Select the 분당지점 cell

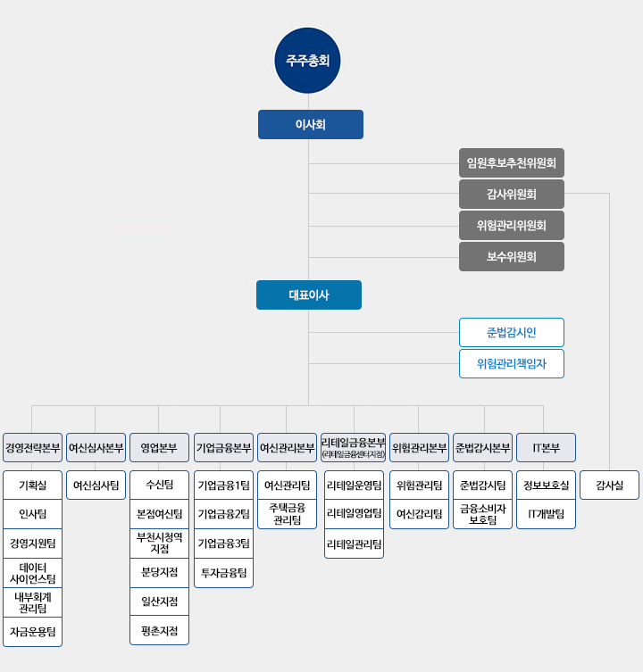click(159, 573)
